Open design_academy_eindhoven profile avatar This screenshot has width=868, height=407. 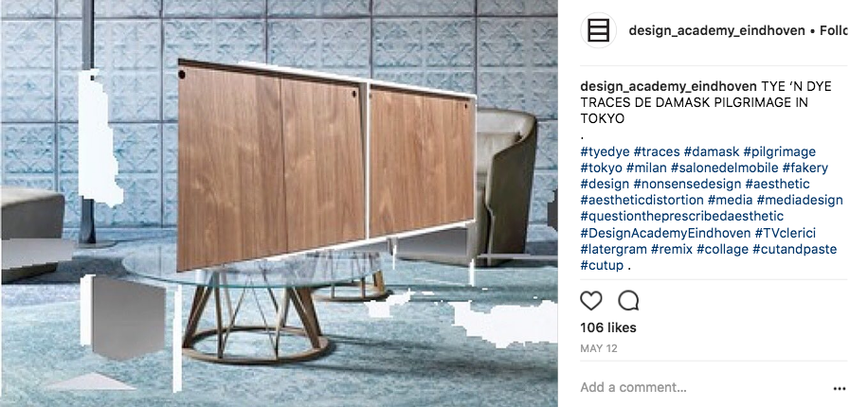click(599, 30)
